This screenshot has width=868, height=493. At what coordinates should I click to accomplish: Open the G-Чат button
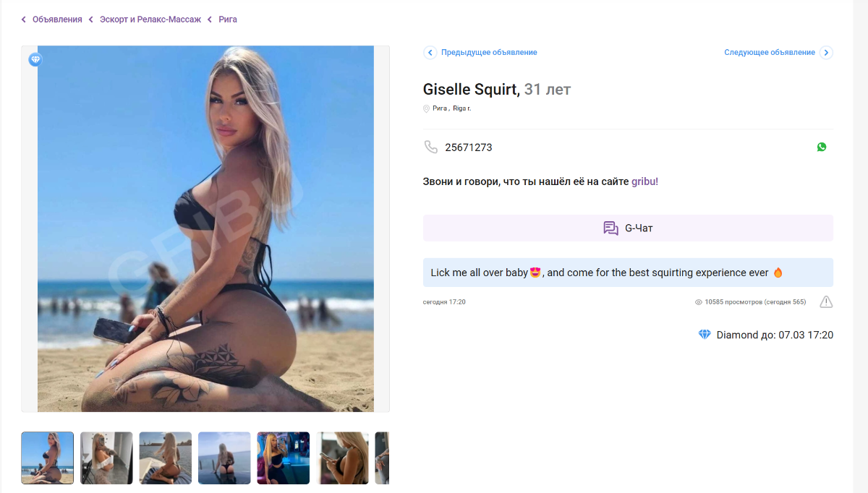pos(628,228)
